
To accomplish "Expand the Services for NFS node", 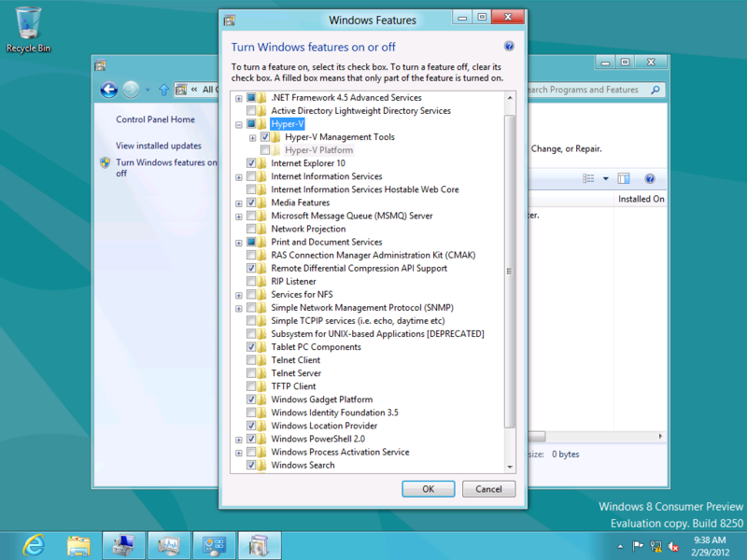I will (x=238, y=294).
